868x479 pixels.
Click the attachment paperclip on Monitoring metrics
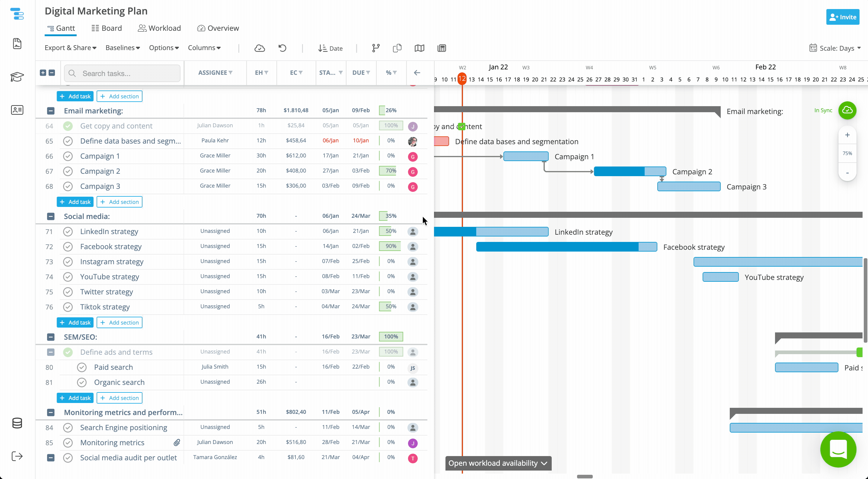tap(177, 443)
